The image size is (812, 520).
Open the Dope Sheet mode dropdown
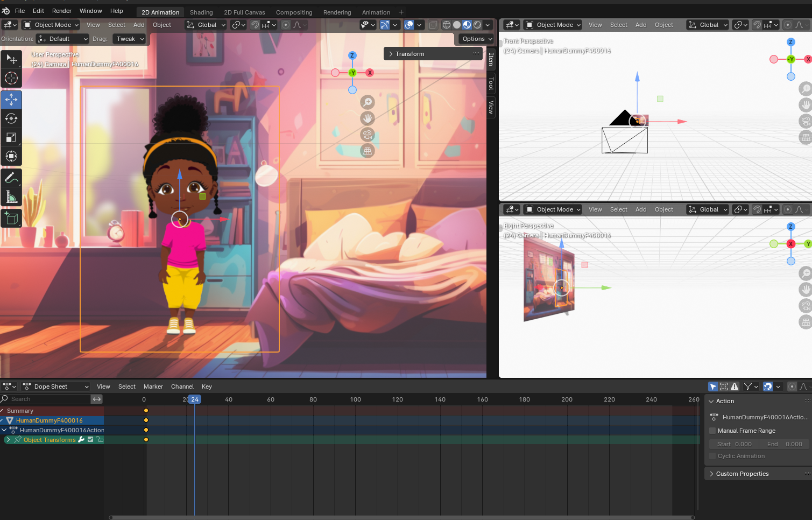(55, 387)
